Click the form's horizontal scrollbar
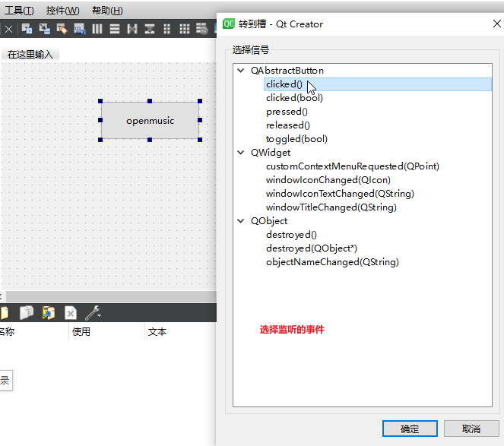This screenshot has width=504, height=446. (x=111, y=296)
